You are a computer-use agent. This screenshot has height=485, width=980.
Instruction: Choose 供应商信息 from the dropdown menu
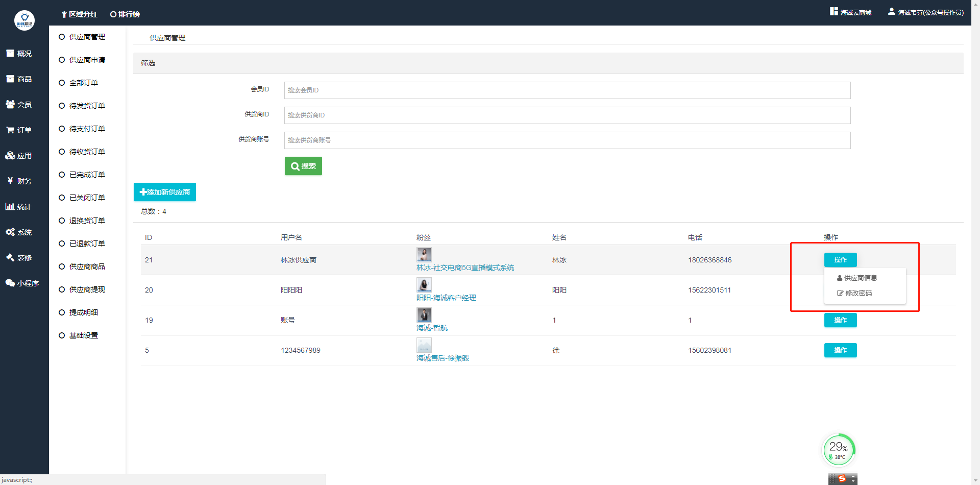860,278
